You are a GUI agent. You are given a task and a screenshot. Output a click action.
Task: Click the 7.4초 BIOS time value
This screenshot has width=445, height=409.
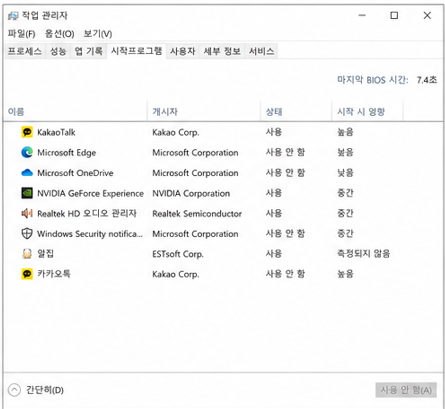[x=427, y=80]
